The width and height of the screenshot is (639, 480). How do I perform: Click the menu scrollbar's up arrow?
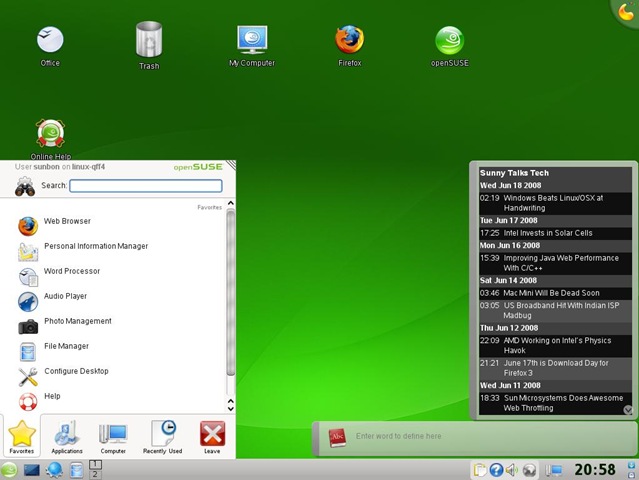pyautogui.click(x=231, y=204)
